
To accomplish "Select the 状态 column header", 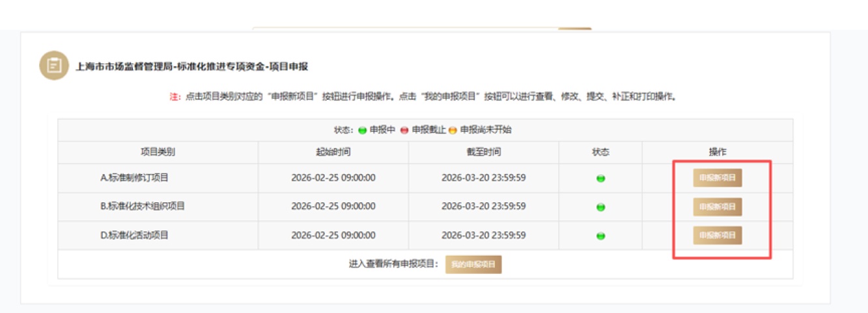I will (x=600, y=152).
